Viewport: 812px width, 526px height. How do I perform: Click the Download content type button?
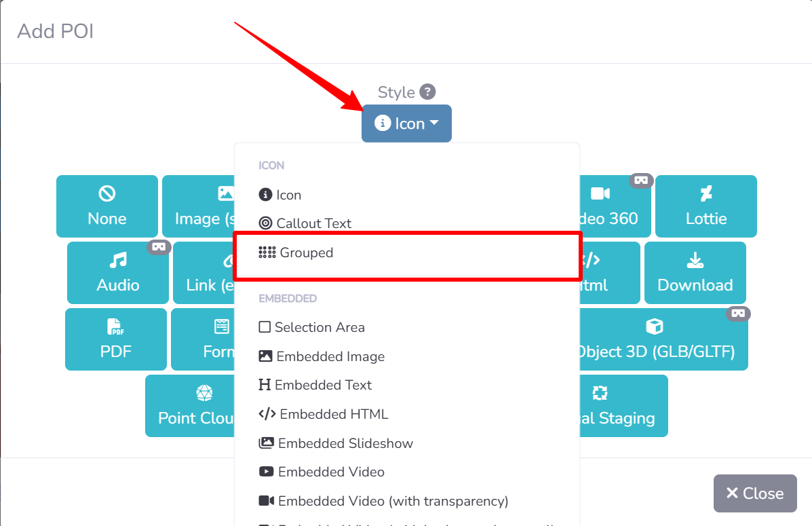pyautogui.click(x=695, y=273)
